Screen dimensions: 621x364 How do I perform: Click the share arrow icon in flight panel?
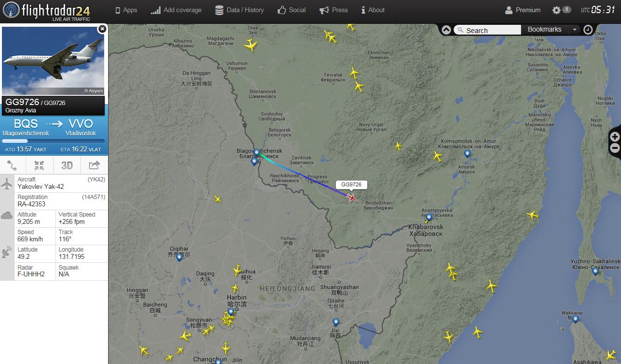point(94,165)
